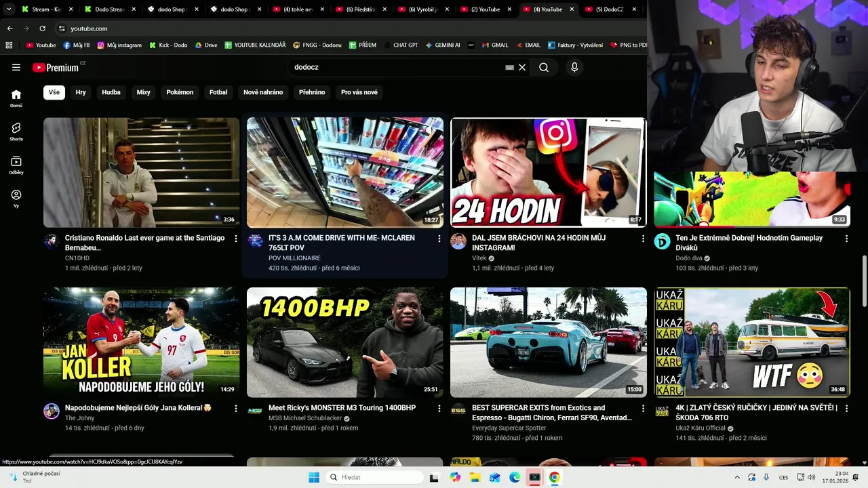Select the Fotbal filter chip
Image resolution: width=868 pixels, height=488 pixels.
(x=218, y=92)
